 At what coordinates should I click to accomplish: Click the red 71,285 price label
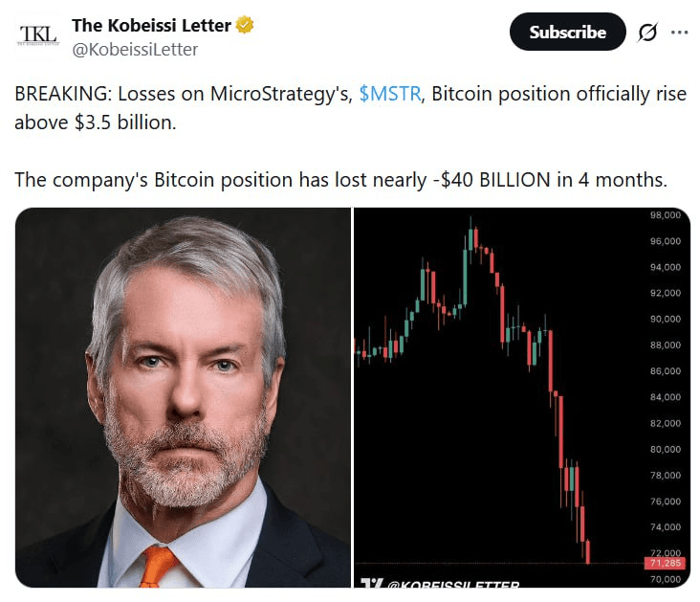coord(663,564)
